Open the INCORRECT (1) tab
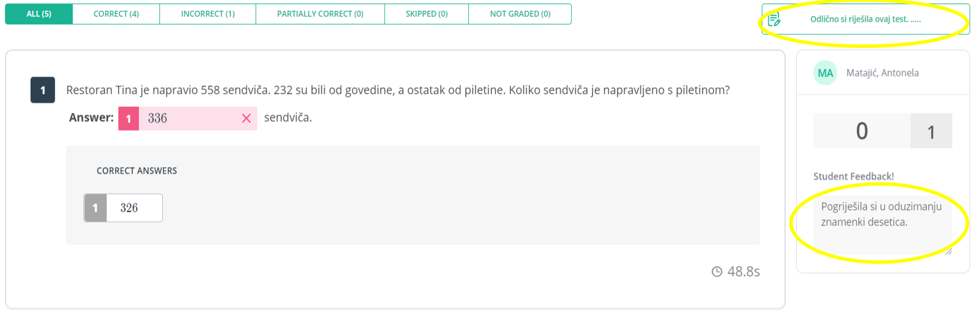This screenshot has width=980, height=329. click(x=208, y=14)
